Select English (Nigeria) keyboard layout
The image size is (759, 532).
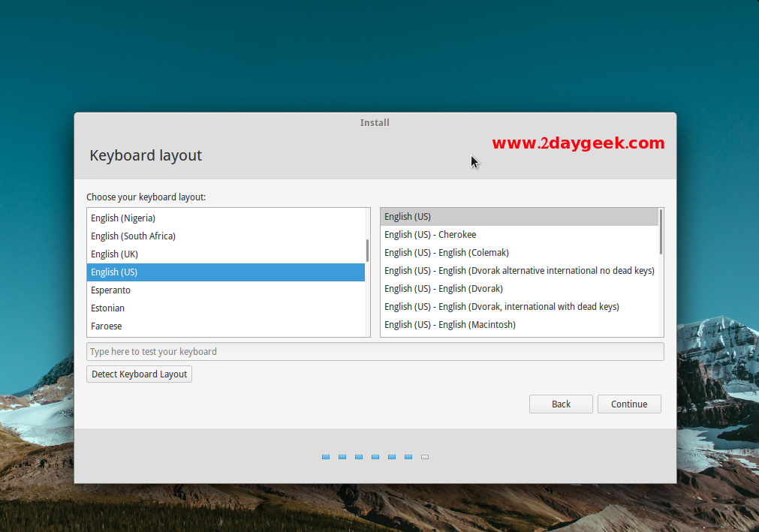(123, 218)
